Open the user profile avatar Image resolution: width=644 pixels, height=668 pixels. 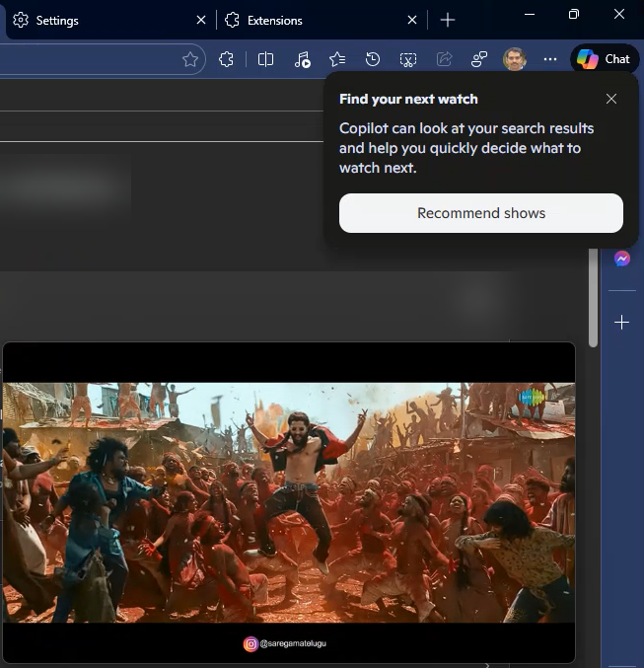tap(514, 59)
